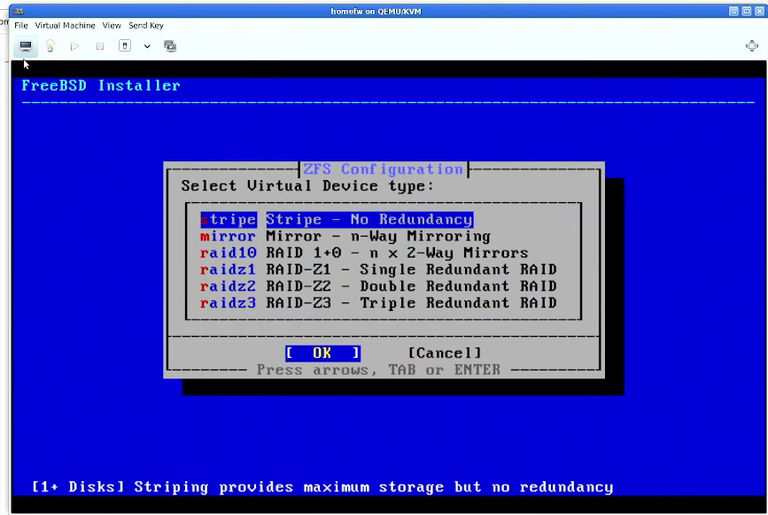Open the File menu

[21, 25]
